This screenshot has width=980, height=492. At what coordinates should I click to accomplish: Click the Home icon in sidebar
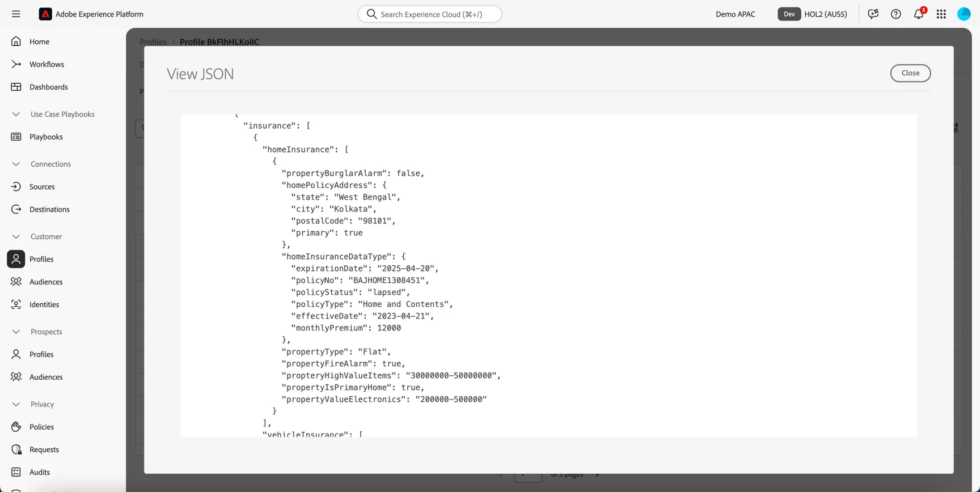16,41
